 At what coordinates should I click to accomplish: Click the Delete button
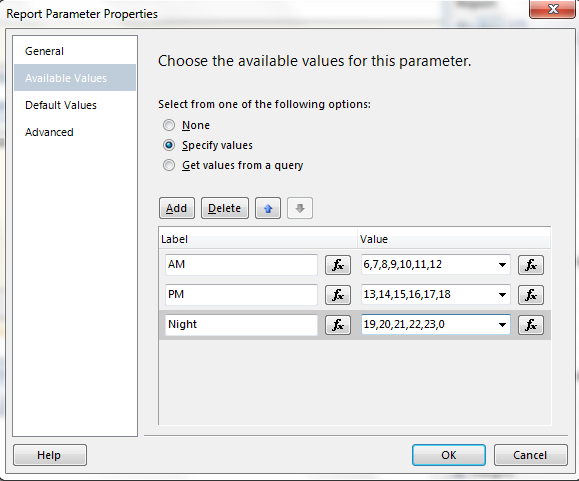(x=225, y=208)
